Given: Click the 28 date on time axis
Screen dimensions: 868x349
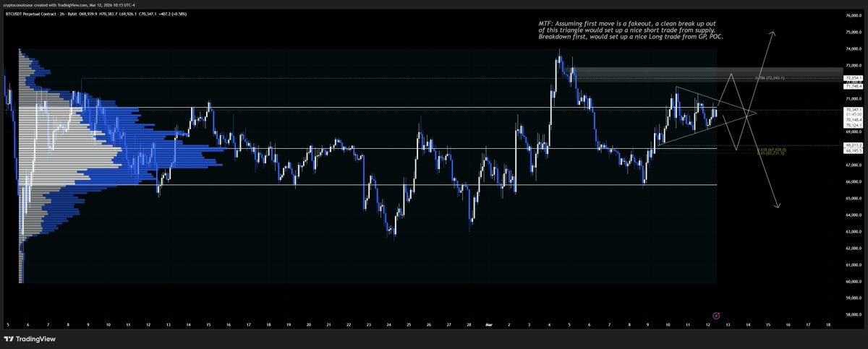Looking at the screenshot, I should point(469,325).
